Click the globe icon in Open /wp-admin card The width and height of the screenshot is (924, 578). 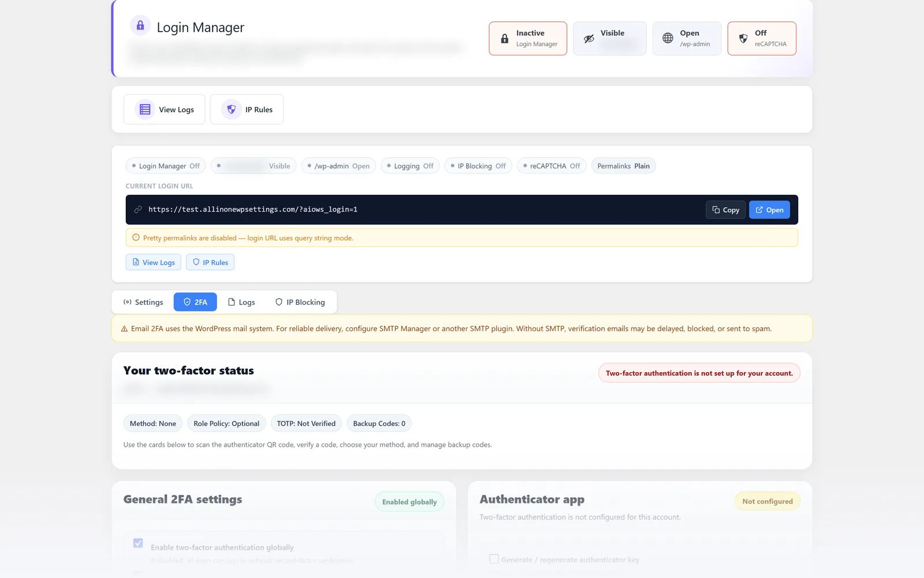668,38
